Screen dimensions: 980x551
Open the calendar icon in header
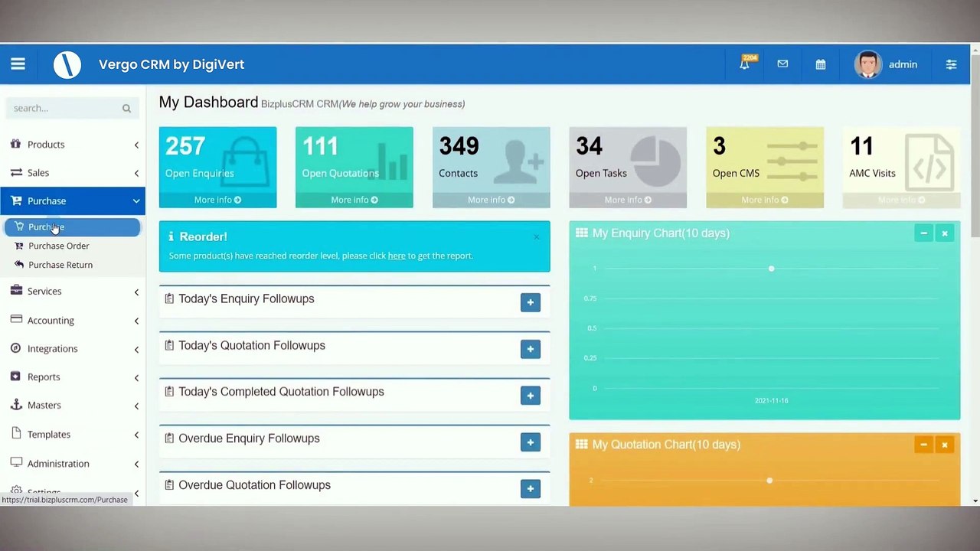tap(821, 64)
